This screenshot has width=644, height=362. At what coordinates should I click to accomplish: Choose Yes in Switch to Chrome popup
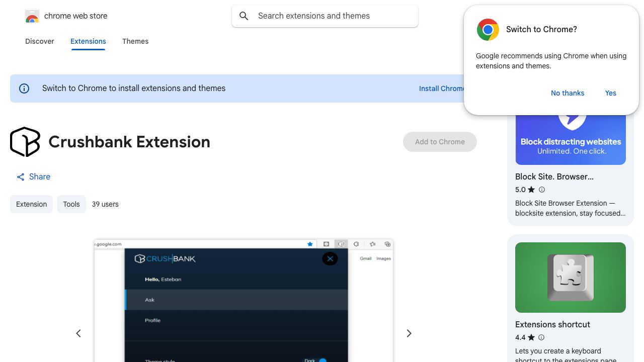click(611, 93)
